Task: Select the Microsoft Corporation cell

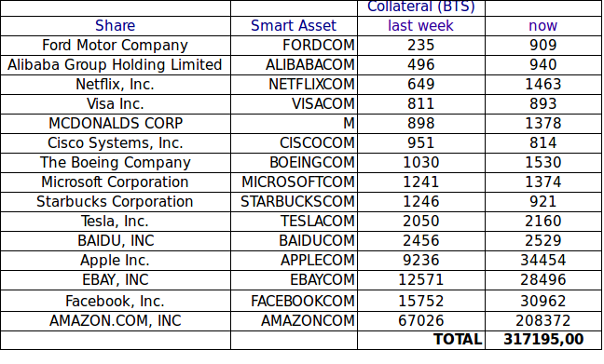Action: click(x=116, y=182)
